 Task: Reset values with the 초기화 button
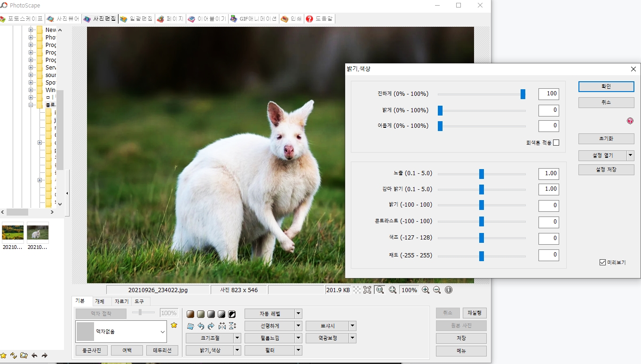pos(606,139)
